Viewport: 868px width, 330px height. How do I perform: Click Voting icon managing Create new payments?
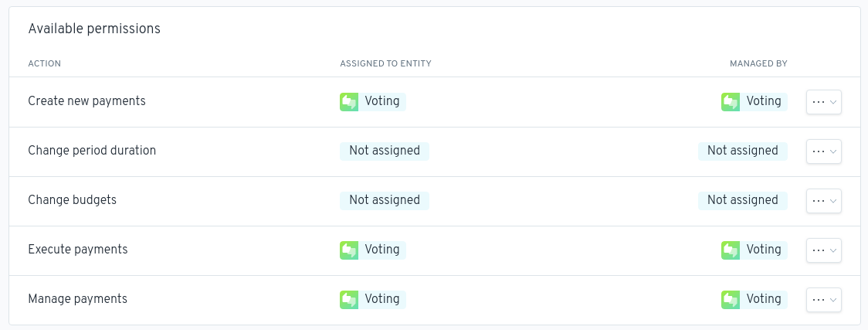[731, 102]
